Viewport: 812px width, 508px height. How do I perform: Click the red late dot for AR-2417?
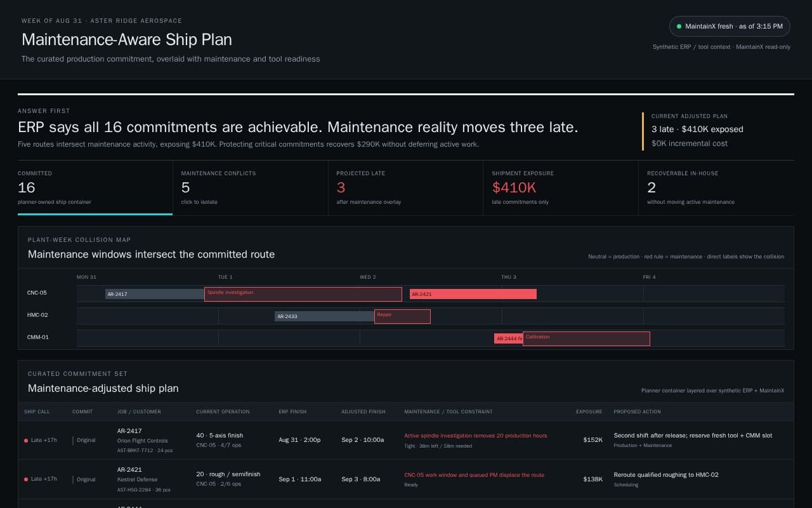tap(26, 440)
